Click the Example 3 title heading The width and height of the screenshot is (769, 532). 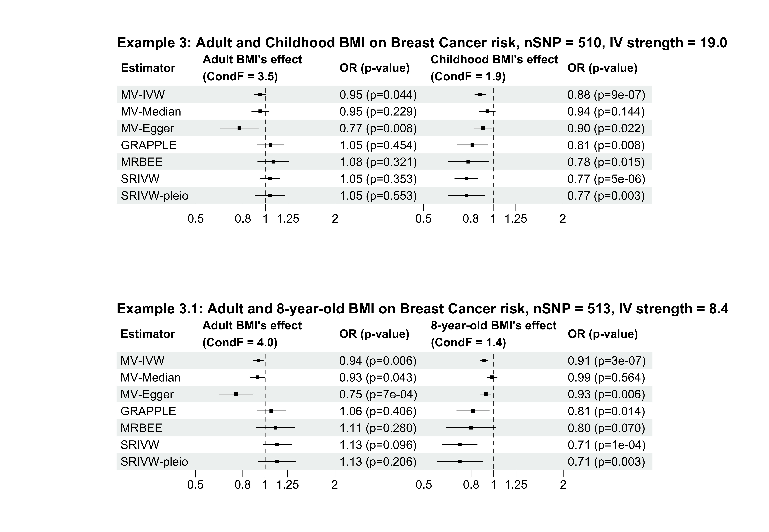tap(422, 43)
